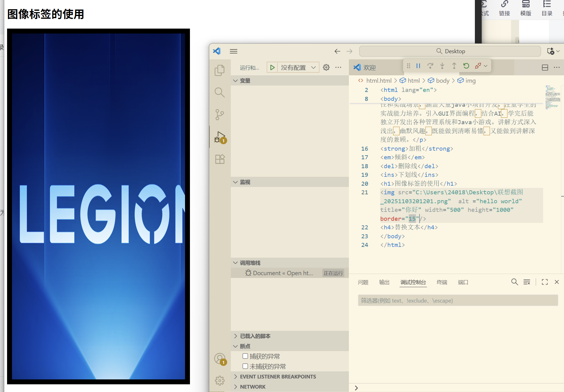The height and width of the screenshot is (392, 564).
Task: Restart the debug session
Action: (466, 66)
